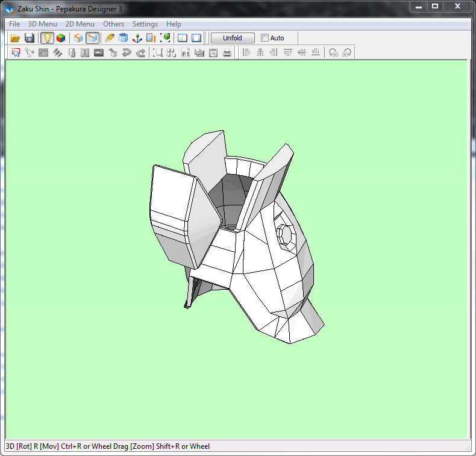
Task: Click the align top icon
Action: pyautogui.click(x=288, y=52)
